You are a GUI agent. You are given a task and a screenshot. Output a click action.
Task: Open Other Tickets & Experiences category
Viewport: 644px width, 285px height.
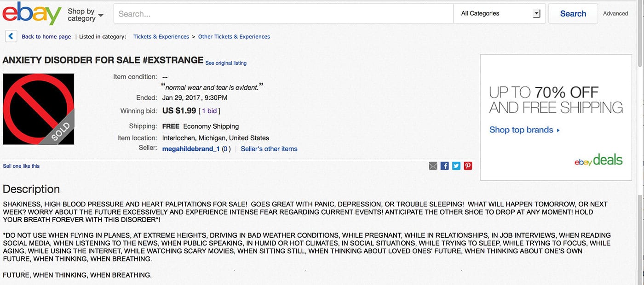tap(234, 37)
